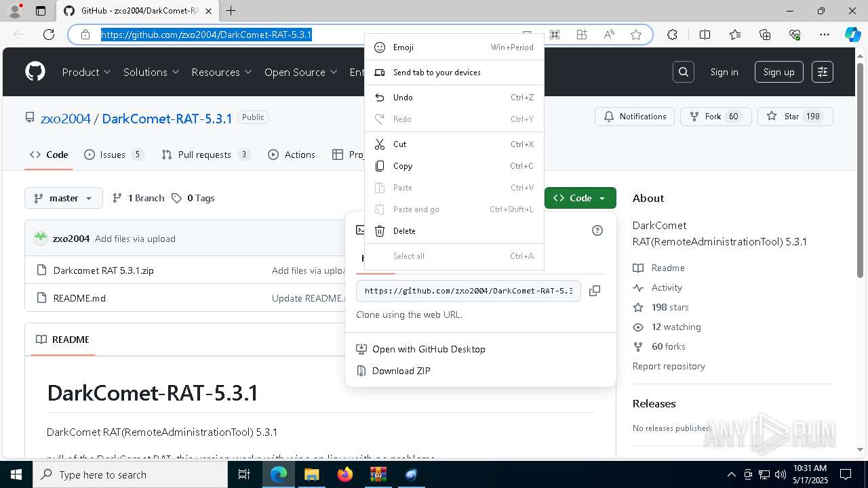
Task: Show hidden system tray icons
Action: (x=731, y=474)
